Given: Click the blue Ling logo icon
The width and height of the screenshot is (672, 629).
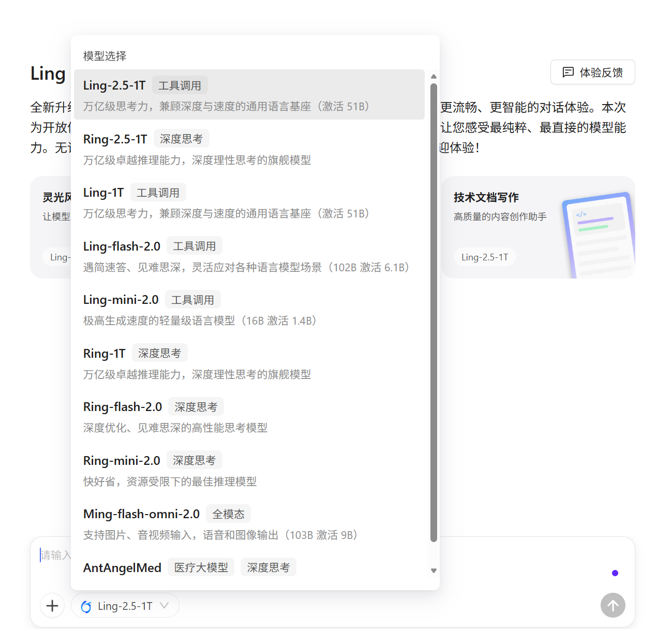Looking at the screenshot, I should pos(86,606).
